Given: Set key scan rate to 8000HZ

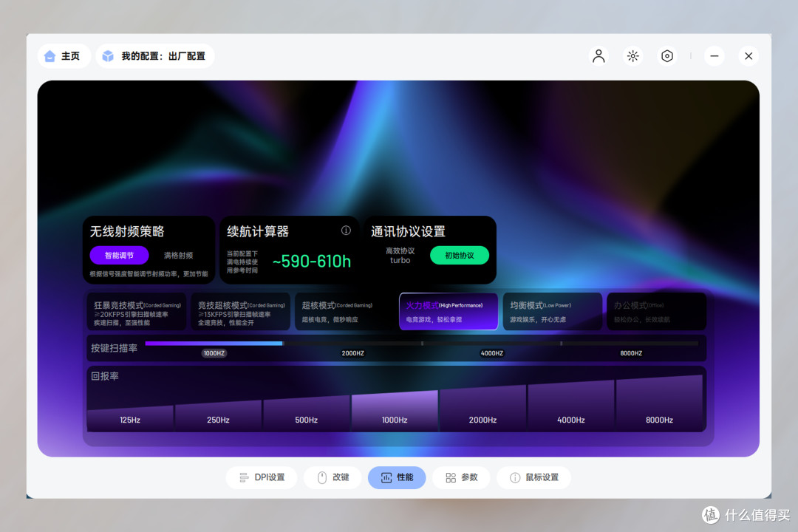Looking at the screenshot, I should [x=630, y=352].
